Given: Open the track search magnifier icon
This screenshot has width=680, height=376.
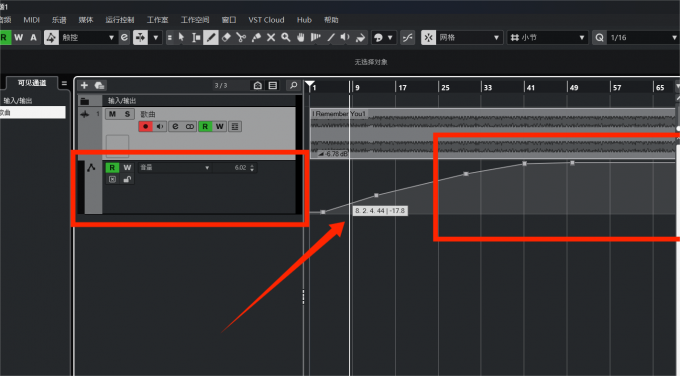Looking at the screenshot, I should [x=294, y=85].
